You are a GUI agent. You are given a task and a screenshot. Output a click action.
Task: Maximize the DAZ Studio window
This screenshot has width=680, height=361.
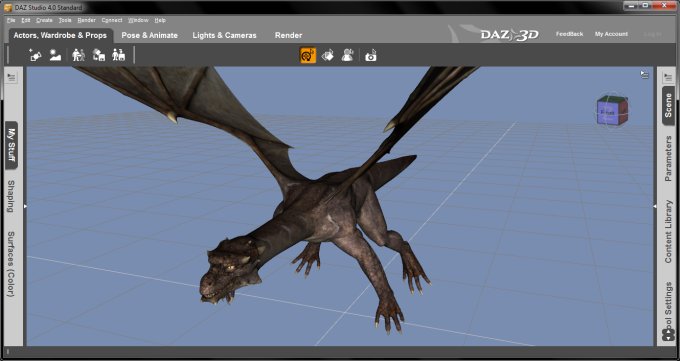click(645, 5)
